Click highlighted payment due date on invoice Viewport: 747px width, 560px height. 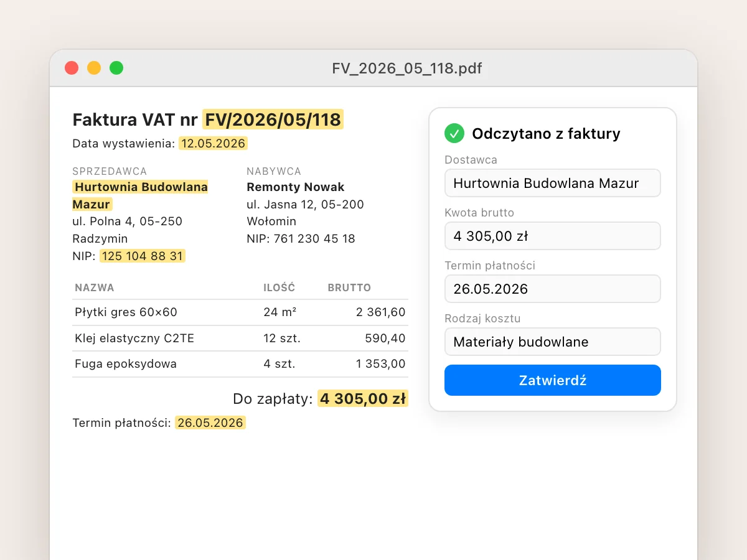[x=210, y=423]
